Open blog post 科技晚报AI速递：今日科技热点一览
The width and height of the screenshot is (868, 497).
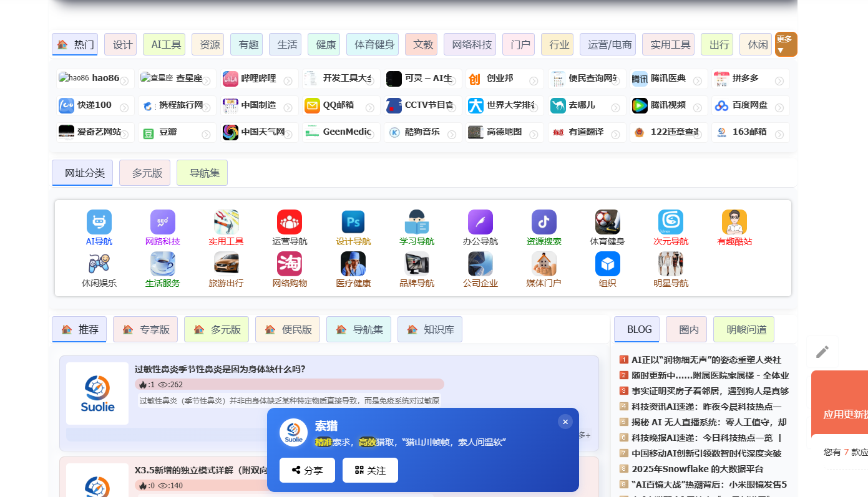[x=706, y=438]
